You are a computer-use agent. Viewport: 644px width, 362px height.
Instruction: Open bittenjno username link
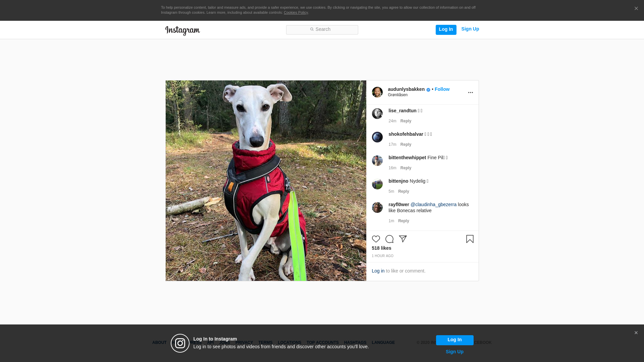pyautogui.click(x=398, y=181)
